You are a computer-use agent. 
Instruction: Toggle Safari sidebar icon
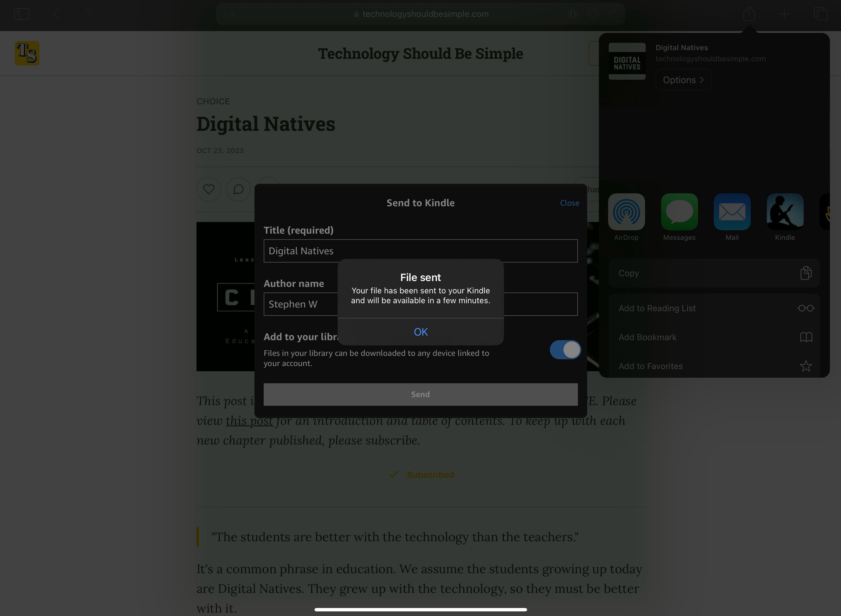click(21, 14)
